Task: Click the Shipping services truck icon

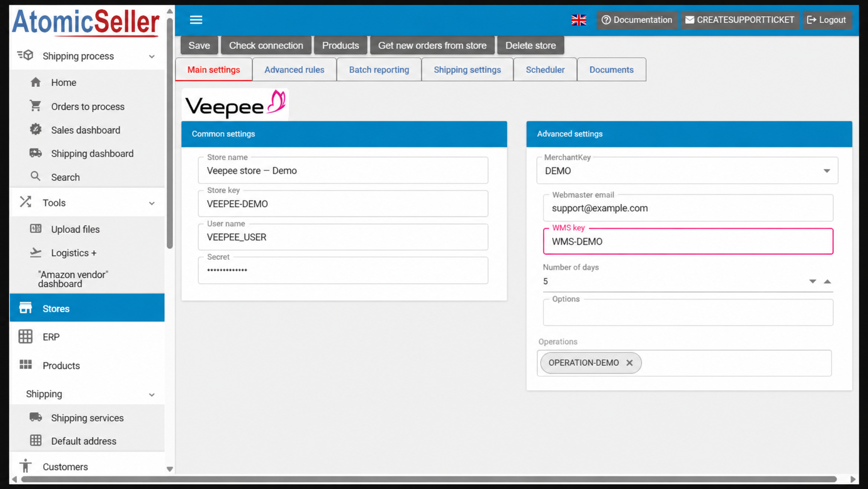Action: click(x=35, y=417)
